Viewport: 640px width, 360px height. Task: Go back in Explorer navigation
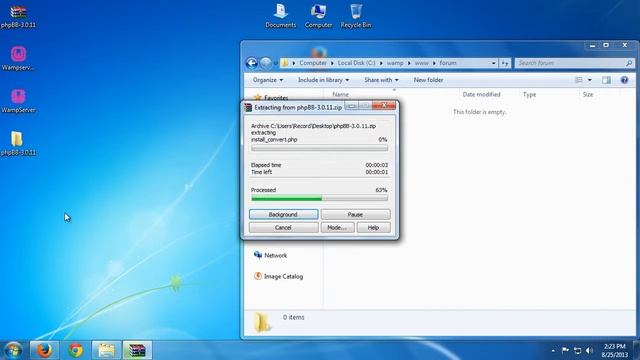252,63
